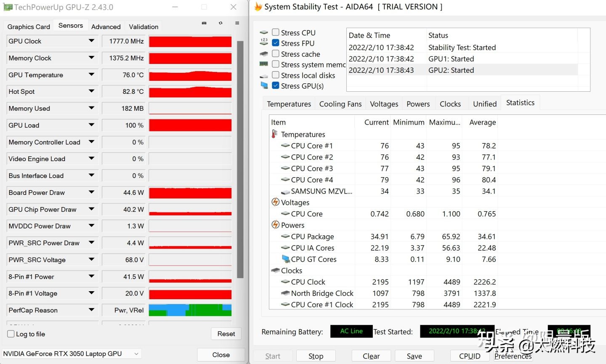Click the CPUID button
This screenshot has height=364, width=606.
(x=470, y=356)
